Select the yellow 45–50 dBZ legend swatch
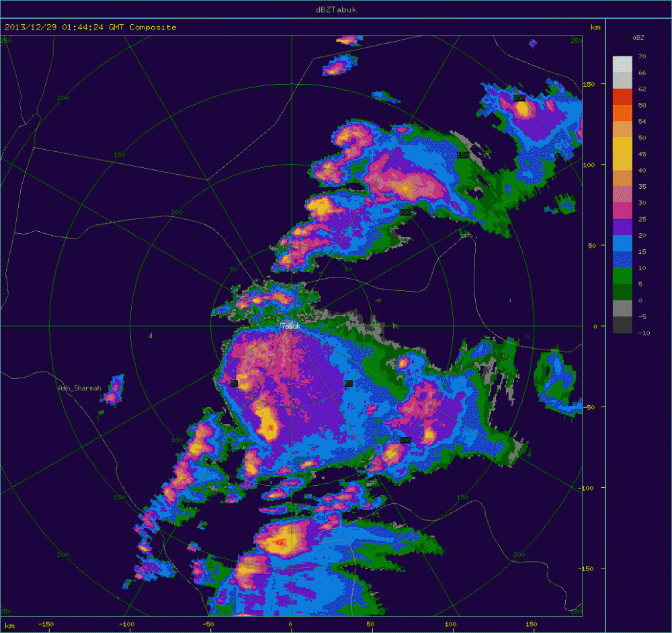The width and height of the screenshot is (672, 633). pos(622,145)
